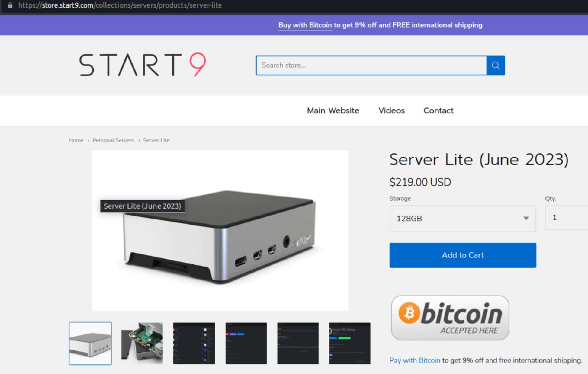588x374 pixels.
Task: Open the Contact menu item
Action: tap(438, 111)
